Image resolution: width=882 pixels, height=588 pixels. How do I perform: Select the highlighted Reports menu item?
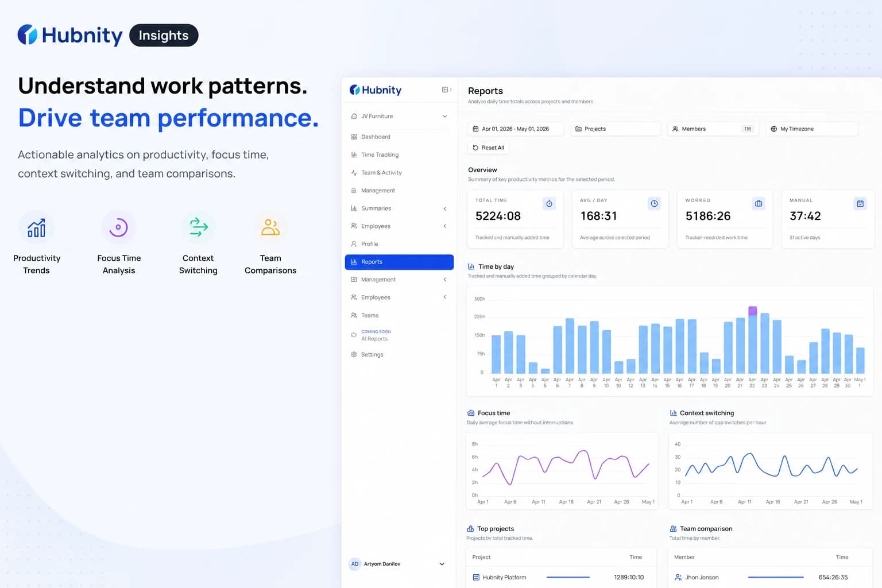click(x=399, y=262)
